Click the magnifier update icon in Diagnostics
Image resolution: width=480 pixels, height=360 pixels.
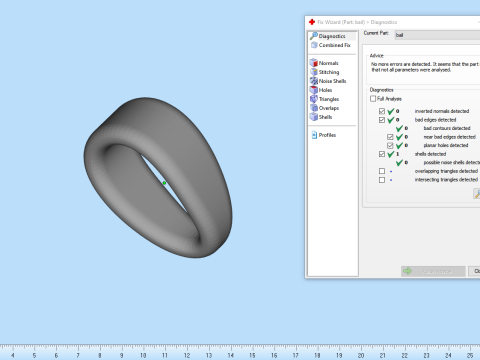click(x=477, y=194)
